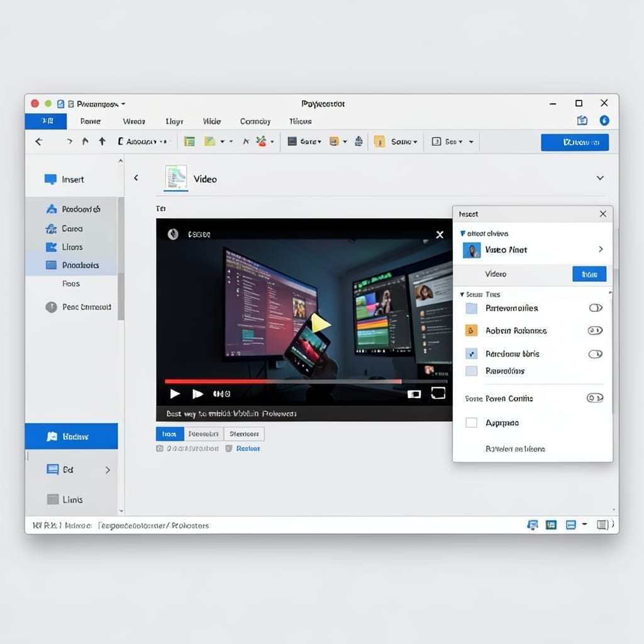Screen dimensions: 644x644
Task: Click the first blue status bar icon
Action: coord(533,525)
